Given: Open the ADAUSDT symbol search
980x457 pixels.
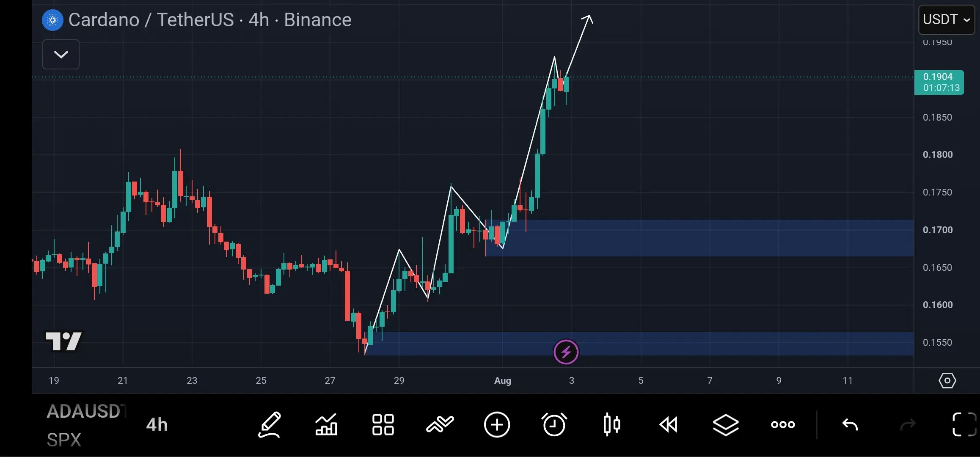Looking at the screenshot, I should [x=87, y=411].
